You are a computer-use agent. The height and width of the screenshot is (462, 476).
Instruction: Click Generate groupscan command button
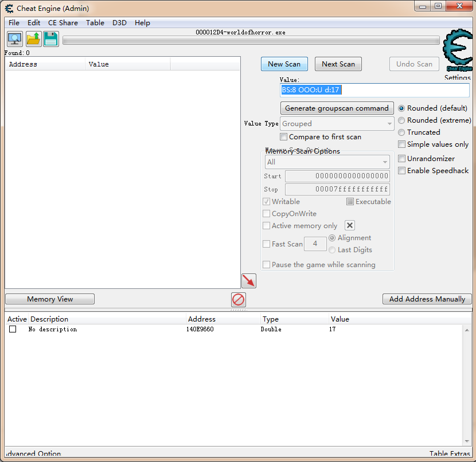click(337, 108)
